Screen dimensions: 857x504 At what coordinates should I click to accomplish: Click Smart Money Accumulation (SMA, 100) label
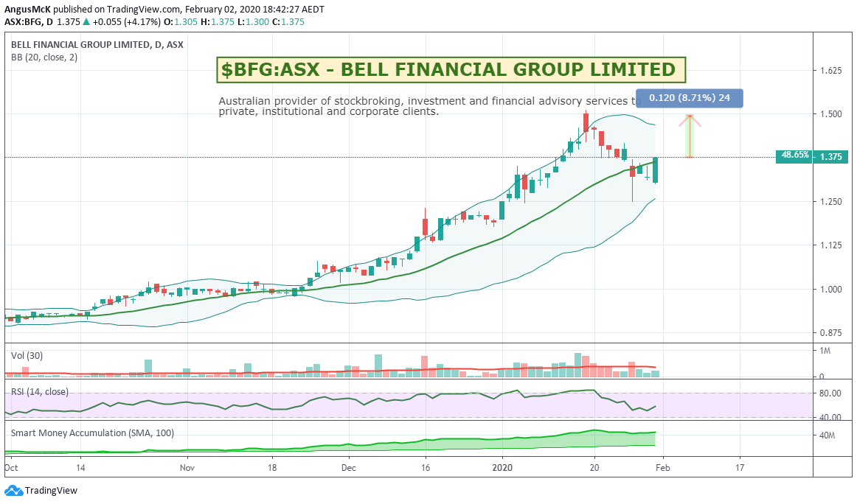(x=92, y=433)
